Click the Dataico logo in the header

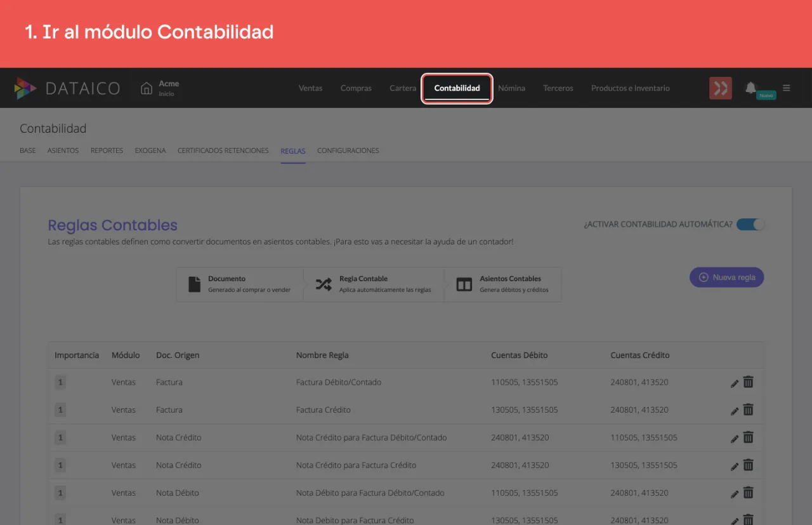(67, 88)
